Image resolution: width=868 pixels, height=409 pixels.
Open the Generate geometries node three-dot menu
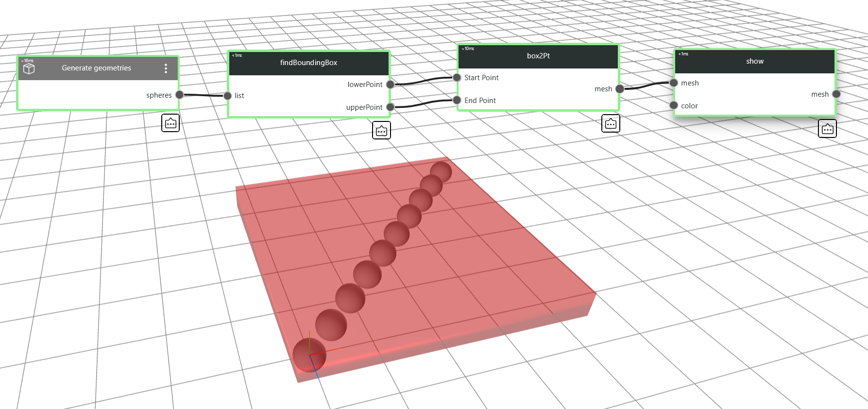[166, 68]
